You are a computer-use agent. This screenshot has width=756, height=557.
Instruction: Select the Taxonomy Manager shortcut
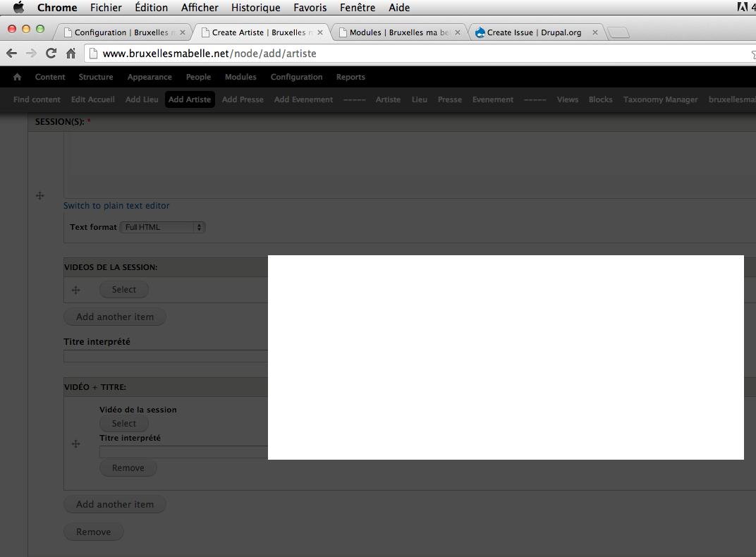(660, 99)
